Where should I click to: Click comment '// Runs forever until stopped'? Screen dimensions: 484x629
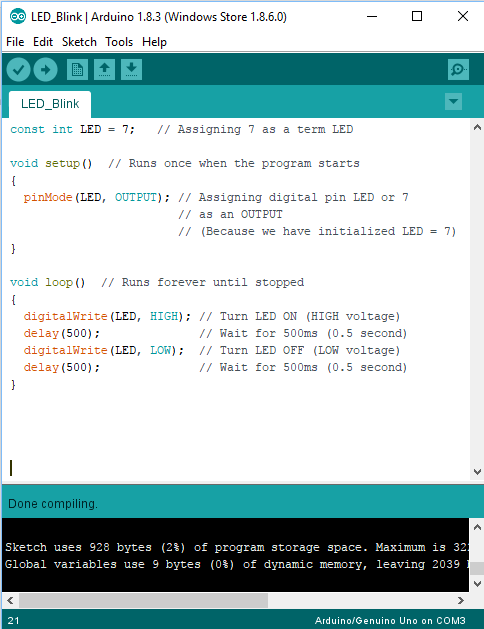click(x=203, y=283)
